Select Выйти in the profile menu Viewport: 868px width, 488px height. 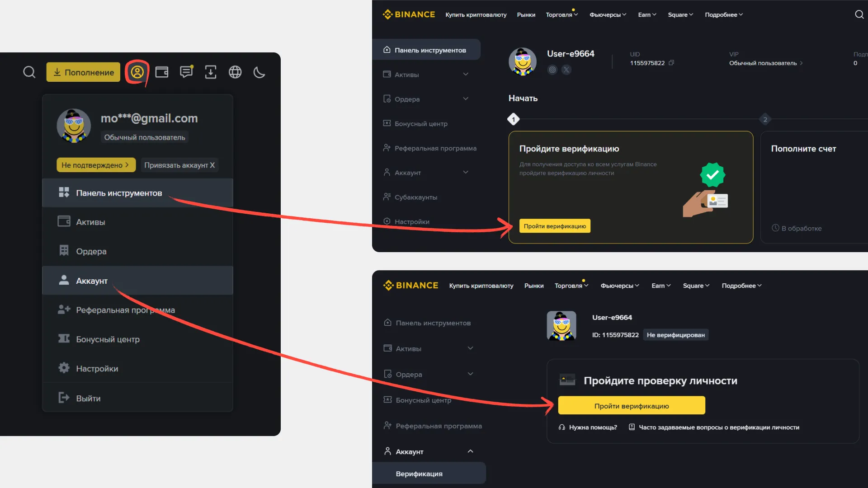pyautogui.click(x=88, y=398)
